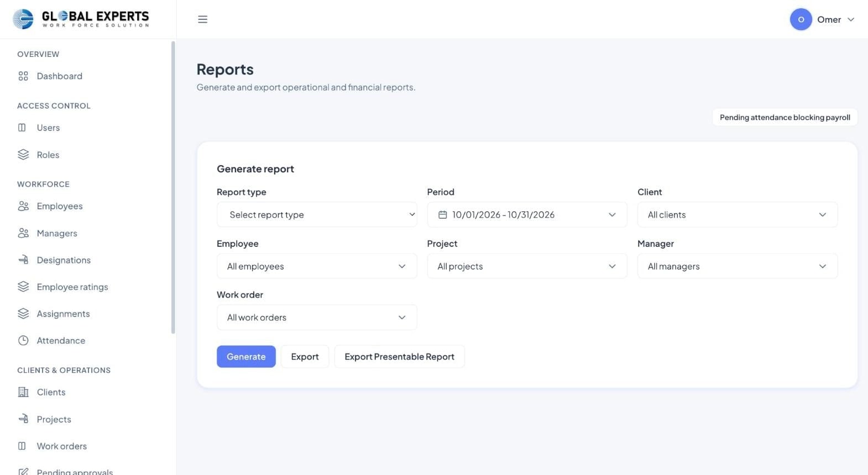The width and height of the screenshot is (868, 475).
Task: Open the Period date range dropdown
Action: [527, 215]
